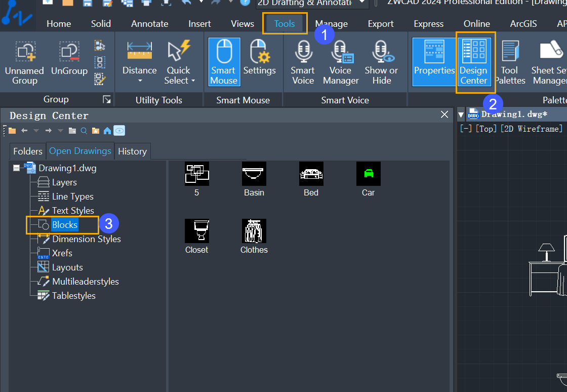This screenshot has height=392, width=567.
Task: Select Dimension Styles in the tree
Action: coord(87,239)
